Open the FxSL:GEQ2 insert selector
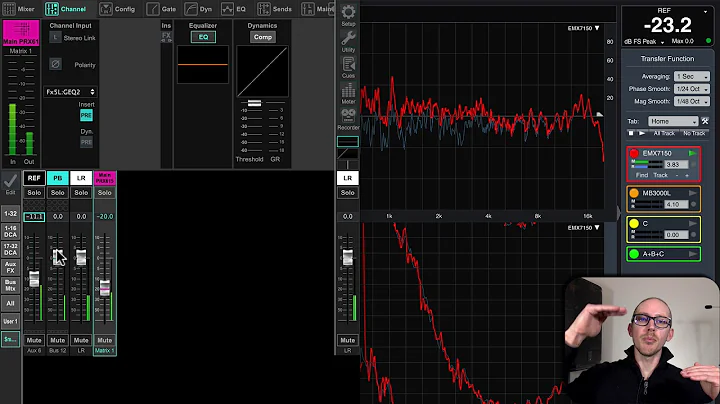This screenshot has height=404, width=720. (70, 92)
